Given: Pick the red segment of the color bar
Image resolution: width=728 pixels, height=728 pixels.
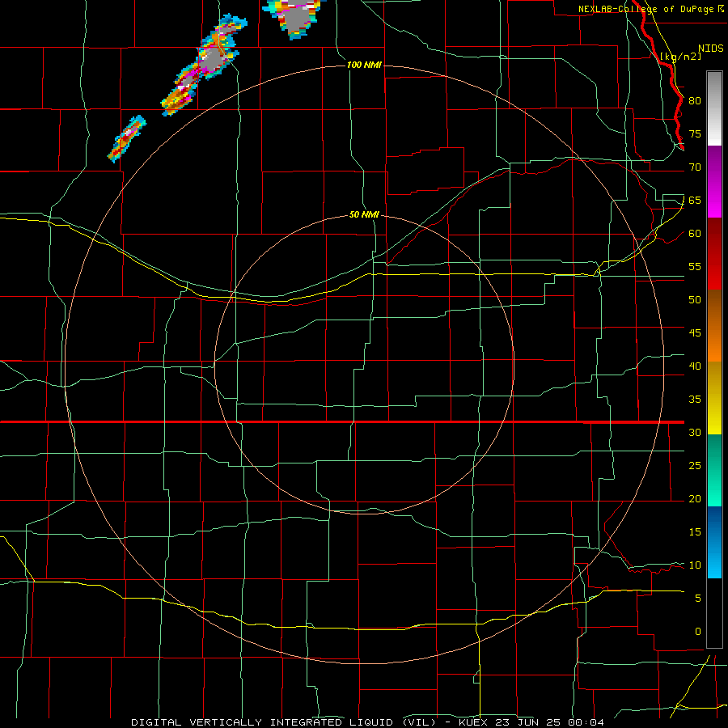Looking at the screenshot, I should point(714,254).
